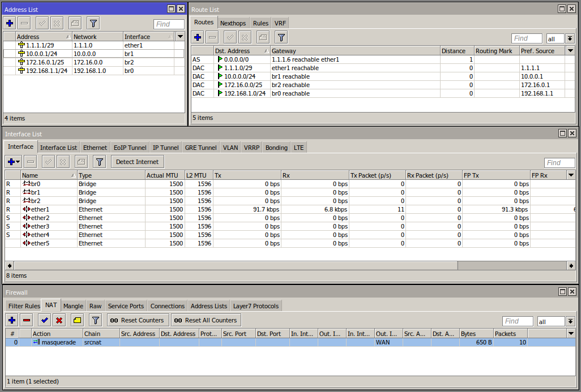Open VLAN tab in Interface List
Screen dimensions: 581x392
click(230, 147)
